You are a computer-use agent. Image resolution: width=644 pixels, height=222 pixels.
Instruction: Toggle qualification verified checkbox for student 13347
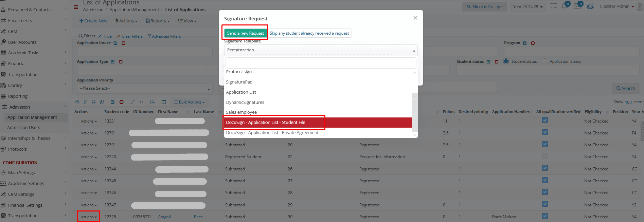545,204
